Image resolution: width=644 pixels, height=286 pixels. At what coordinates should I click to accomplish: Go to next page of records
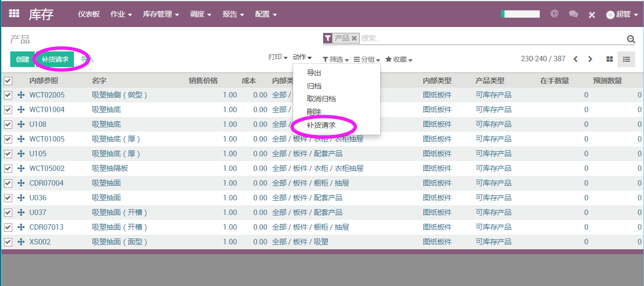coord(590,59)
